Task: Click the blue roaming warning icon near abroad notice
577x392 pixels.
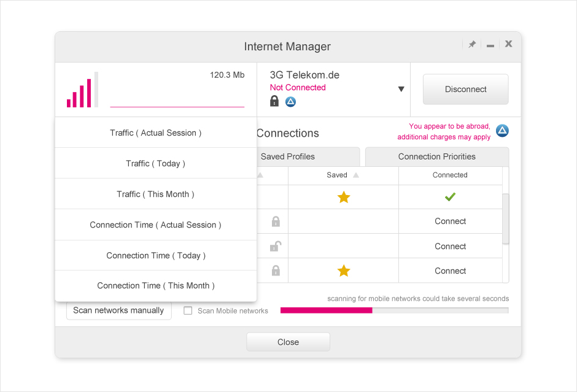Action: pos(502,131)
